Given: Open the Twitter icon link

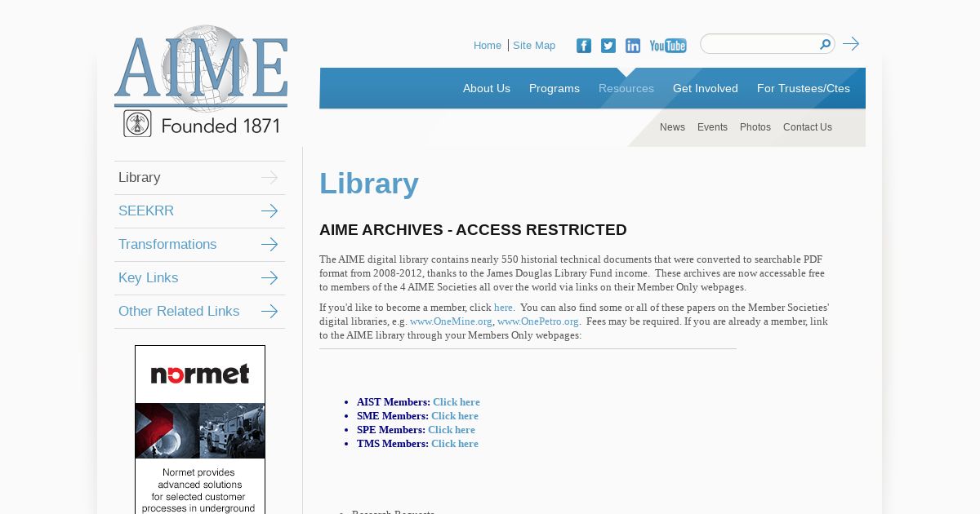Looking at the screenshot, I should pos(608,46).
